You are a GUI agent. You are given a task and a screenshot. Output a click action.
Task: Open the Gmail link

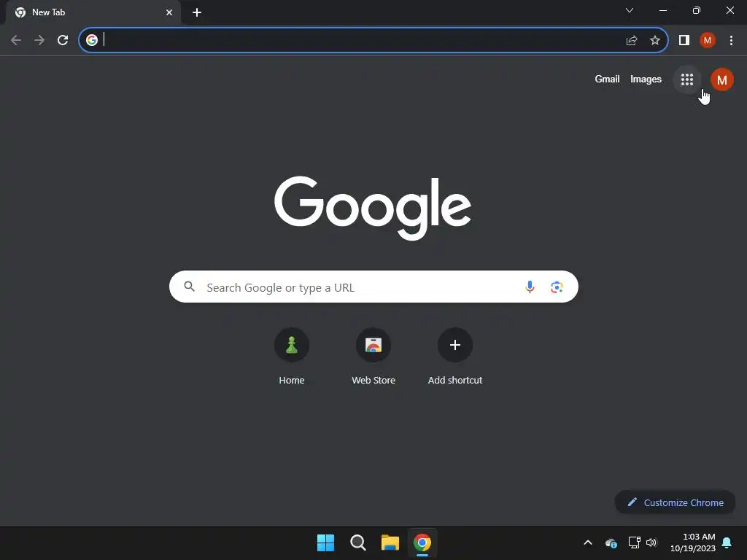[x=607, y=79]
